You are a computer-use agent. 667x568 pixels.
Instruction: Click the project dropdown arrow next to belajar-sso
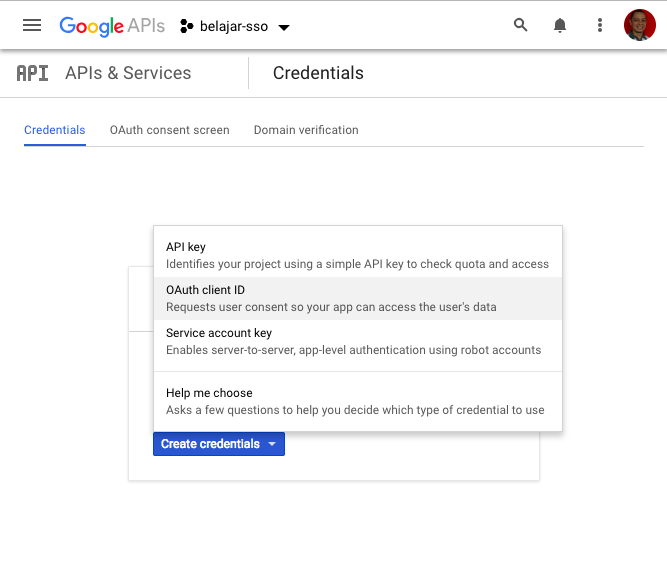(284, 28)
